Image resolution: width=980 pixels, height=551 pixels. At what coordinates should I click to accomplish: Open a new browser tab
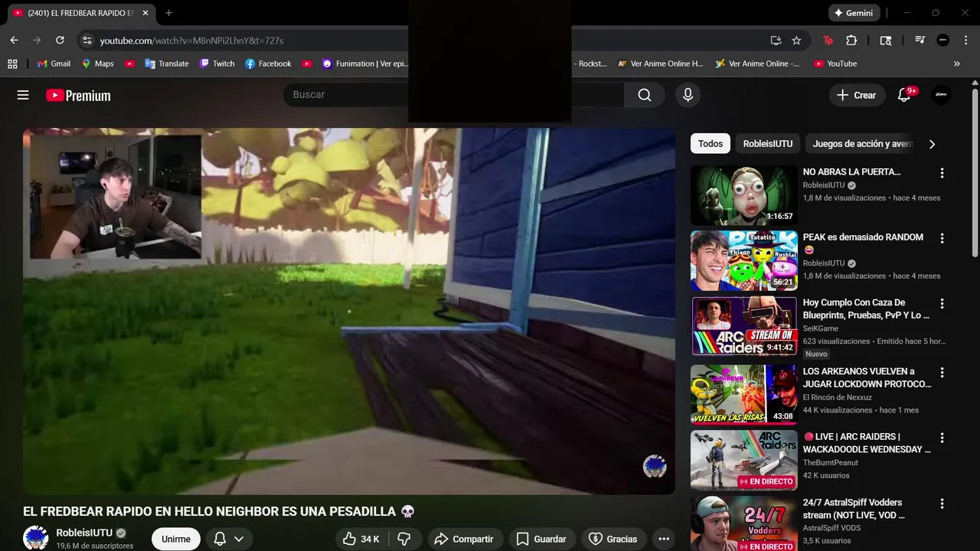[x=168, y=13]
